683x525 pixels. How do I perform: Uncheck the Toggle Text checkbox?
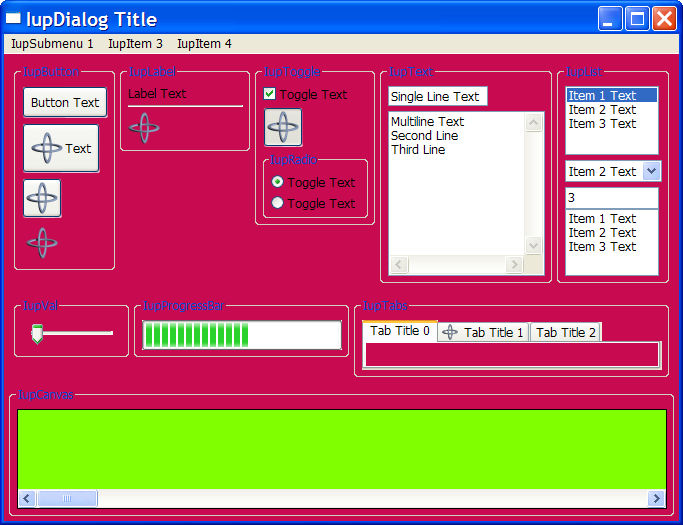pos(270,94)
